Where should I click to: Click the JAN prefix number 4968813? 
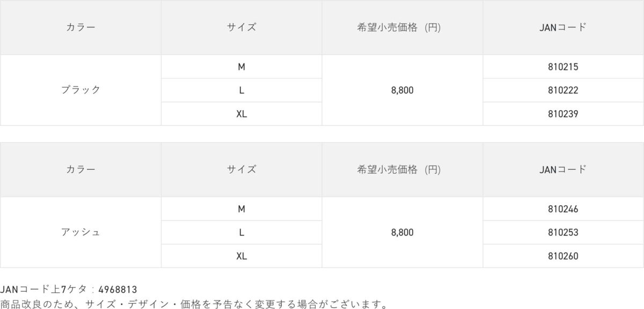click(118, 290)
